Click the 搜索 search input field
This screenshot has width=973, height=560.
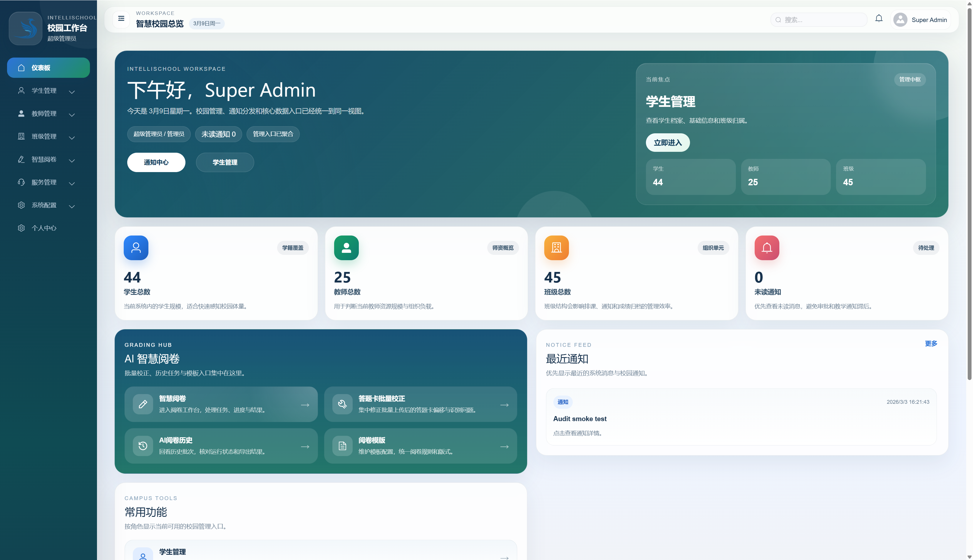pyautogui.click(x=818, y=19)
